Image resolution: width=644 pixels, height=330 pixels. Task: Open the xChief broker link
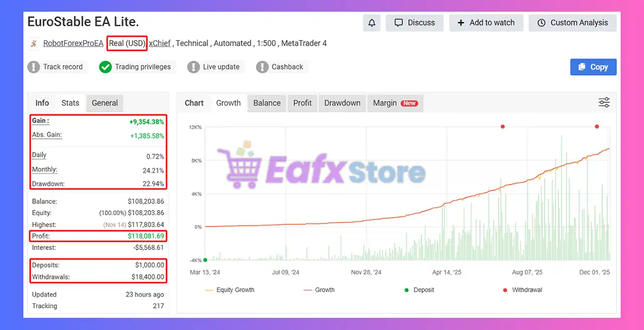pos(159,43)
